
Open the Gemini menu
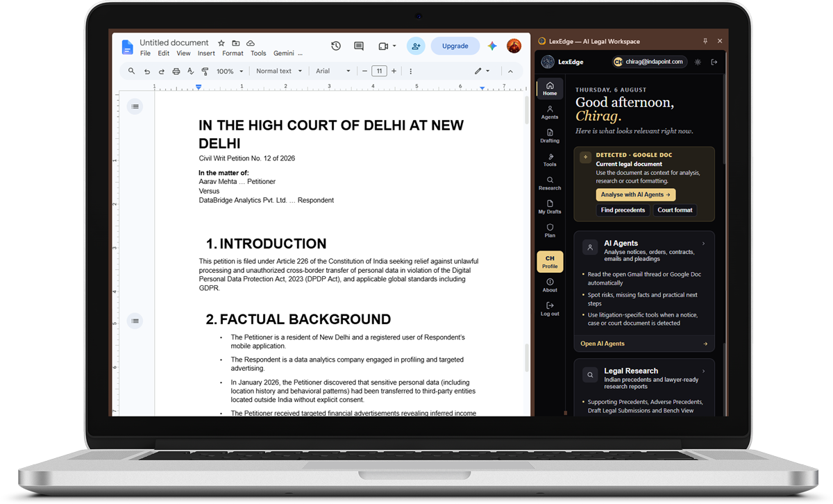click(283, 53)
